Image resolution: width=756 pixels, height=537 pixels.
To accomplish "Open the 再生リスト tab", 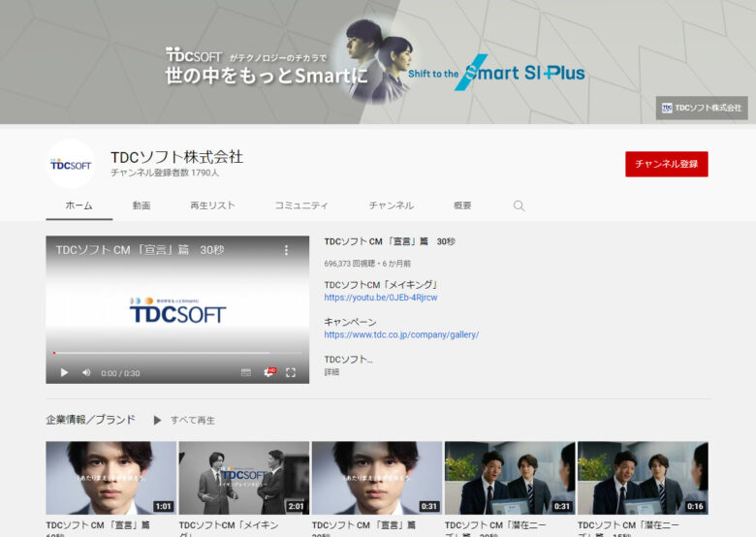I will tap(212, 205).
